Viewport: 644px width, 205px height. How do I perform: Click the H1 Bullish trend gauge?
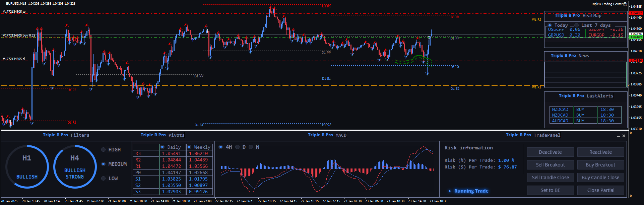tap(27, 167)
